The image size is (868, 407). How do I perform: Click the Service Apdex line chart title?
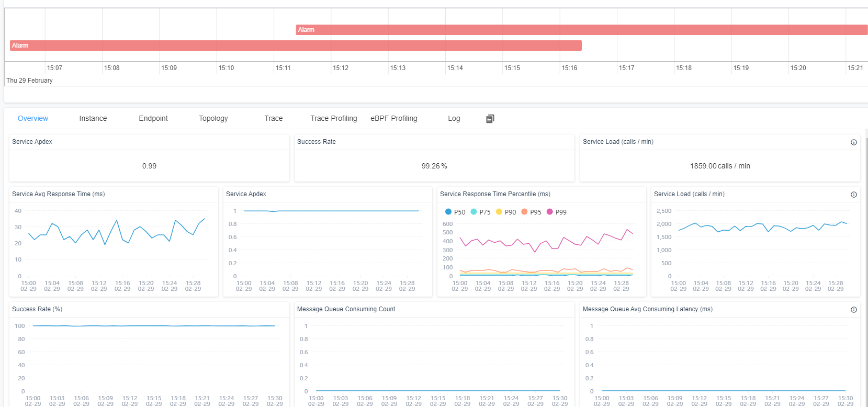pyautogui.click(x=246, y=194)
